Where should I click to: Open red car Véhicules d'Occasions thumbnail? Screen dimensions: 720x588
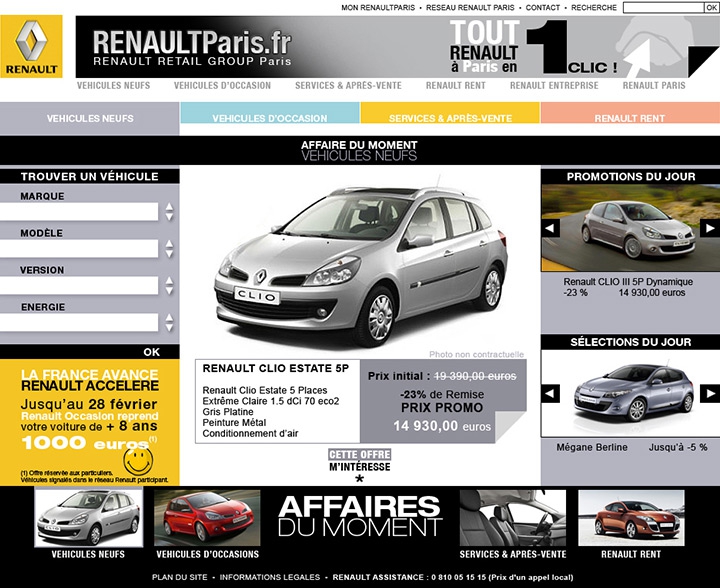pyautogui.click(x=207, y=518)
